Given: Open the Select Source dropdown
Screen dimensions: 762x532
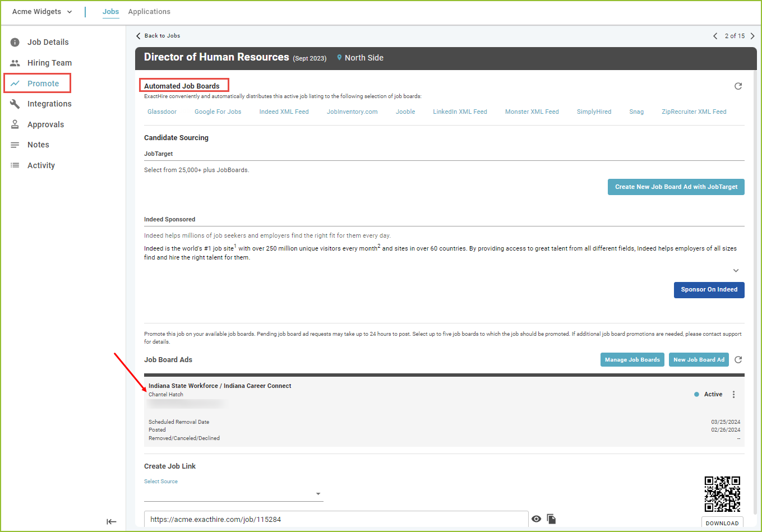Looking at the screenshot, I should pyautogui.click(x=234, y=494).
